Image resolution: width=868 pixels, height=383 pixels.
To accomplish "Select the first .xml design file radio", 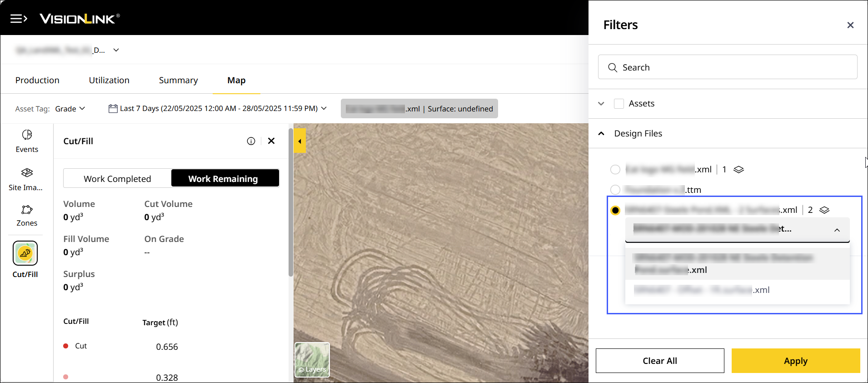I will (615, 170).
